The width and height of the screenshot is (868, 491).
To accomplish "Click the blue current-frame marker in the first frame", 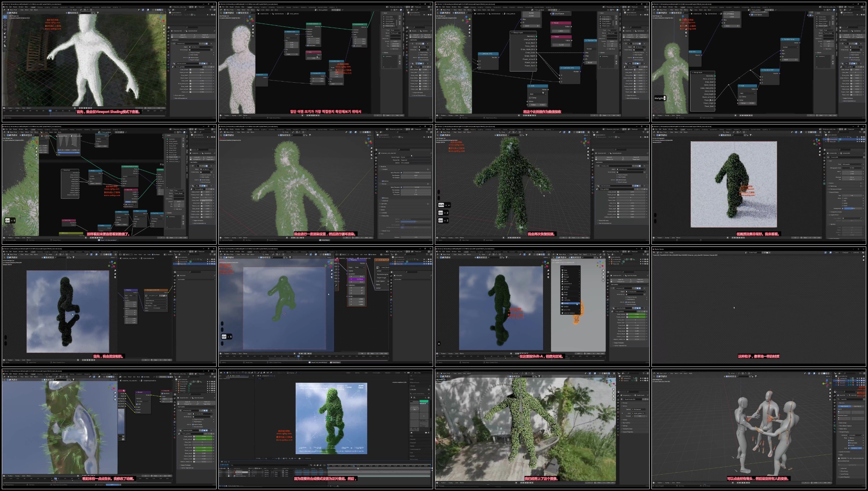I will coord(50,111).
